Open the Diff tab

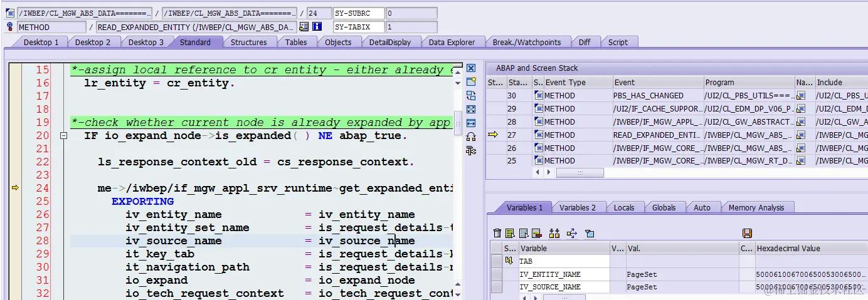tap(585, 42)
